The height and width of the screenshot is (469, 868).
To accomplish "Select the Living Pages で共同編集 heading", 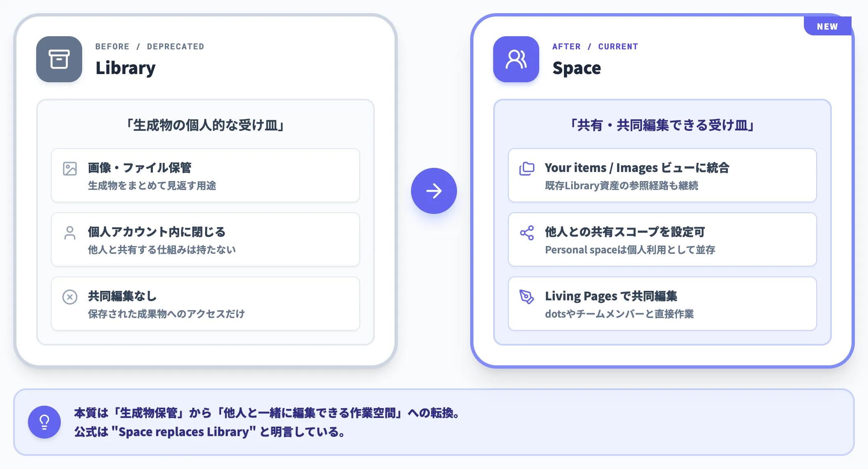I will pos(611,296).
